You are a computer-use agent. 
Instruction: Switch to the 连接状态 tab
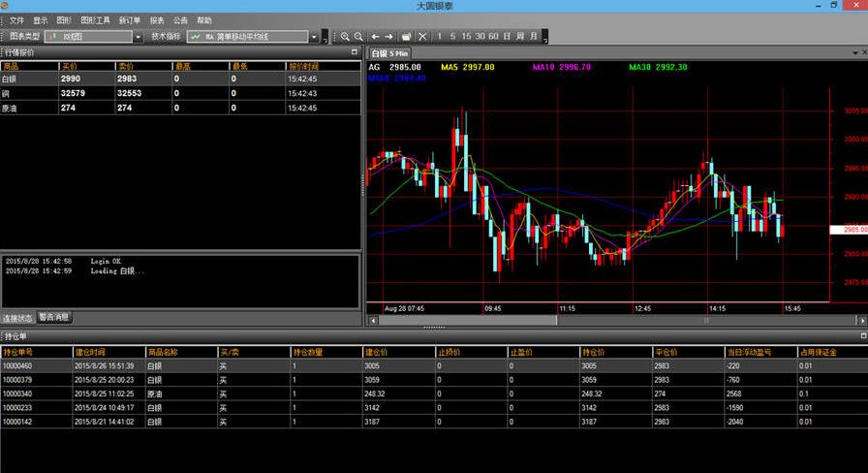17,318
